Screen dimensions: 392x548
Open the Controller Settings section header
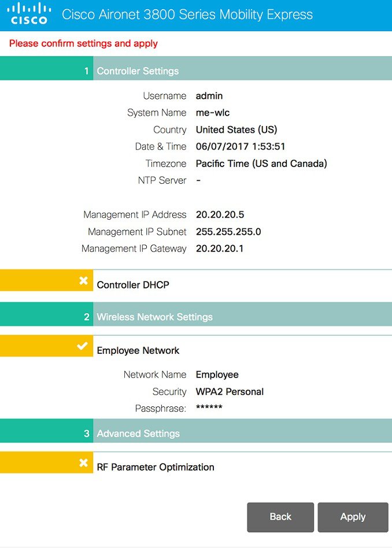196,68
